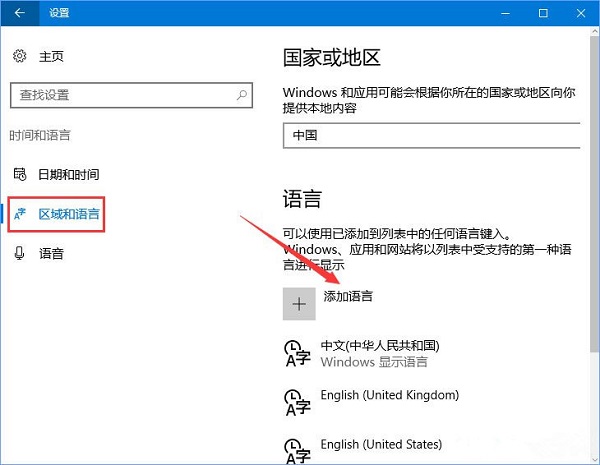Close the 设置 window
The width and height of the screenshot is (600, 465).
click(x=580, y=13)
